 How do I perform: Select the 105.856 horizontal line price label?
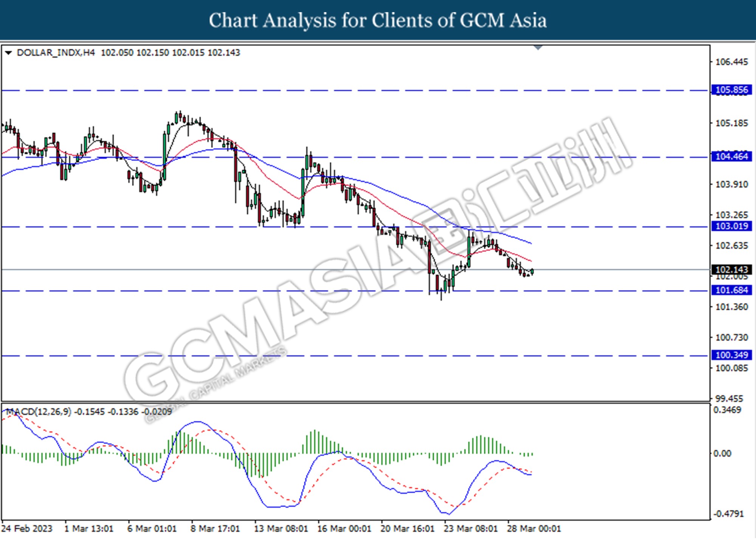point(731,90)
